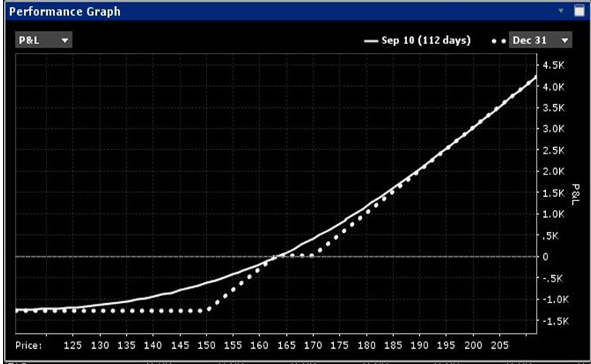Click the price label 140 on the x-axis
591x364 pixels.
153,345
